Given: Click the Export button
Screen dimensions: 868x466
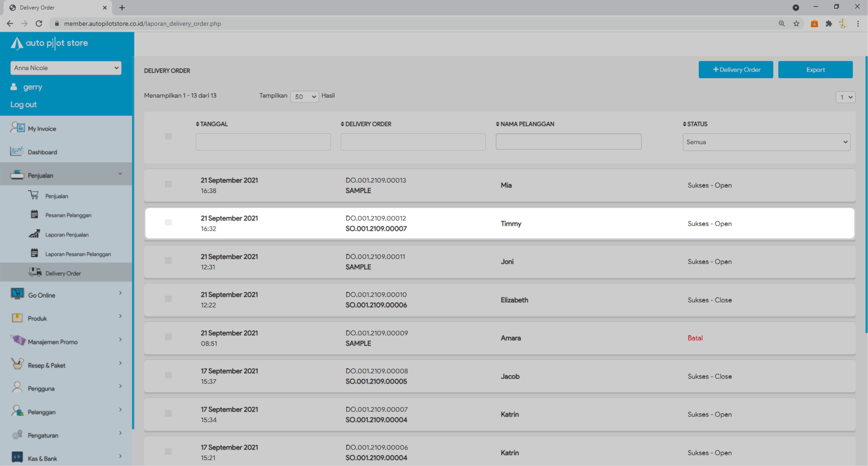Looking at the screenshot, I should (x=815, y=70).
